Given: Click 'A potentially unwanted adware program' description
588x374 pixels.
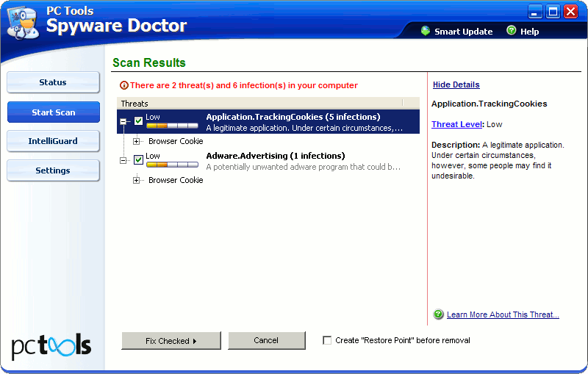Looking at the screenshot, I should [303, 167].
